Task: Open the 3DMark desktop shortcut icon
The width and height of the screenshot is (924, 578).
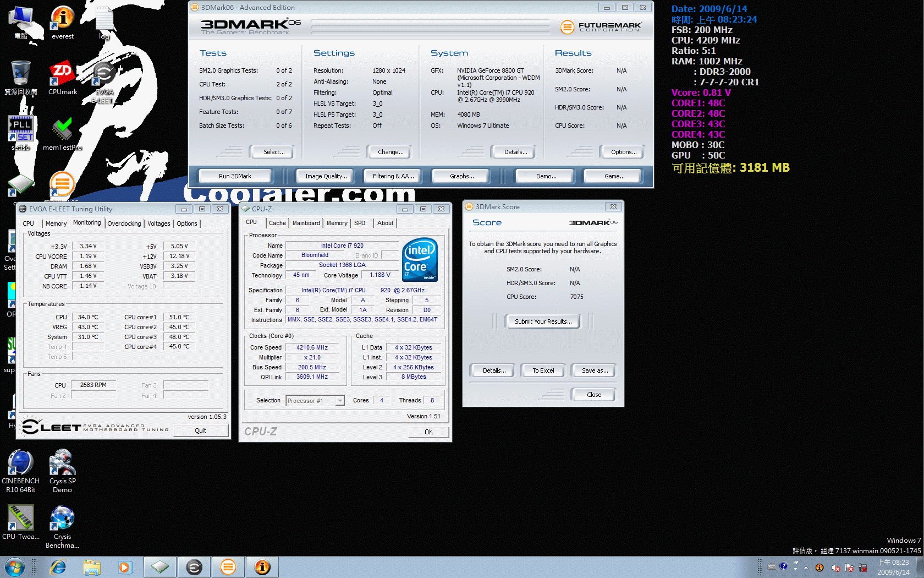Action: tap(62, 184)
